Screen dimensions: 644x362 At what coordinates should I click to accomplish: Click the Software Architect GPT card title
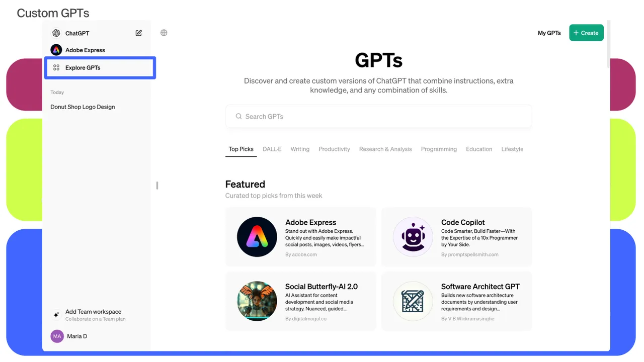(x=480, y=287)
